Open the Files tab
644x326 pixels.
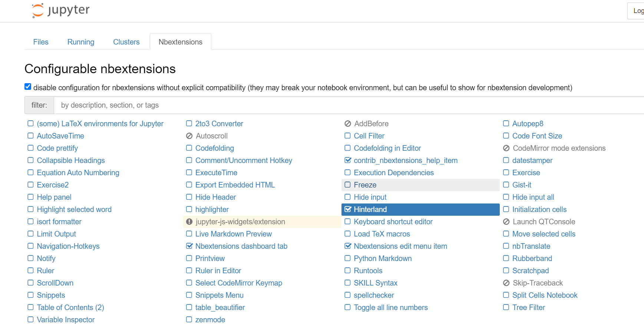tap(41, 42)
